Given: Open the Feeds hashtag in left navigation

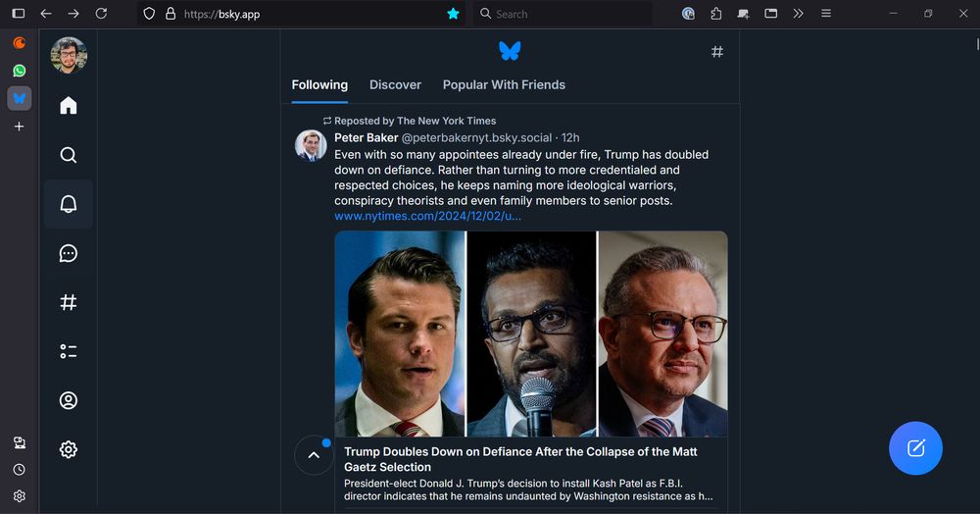Looking at the screenshot, I should pyautogui.click(x=69, y=302).
